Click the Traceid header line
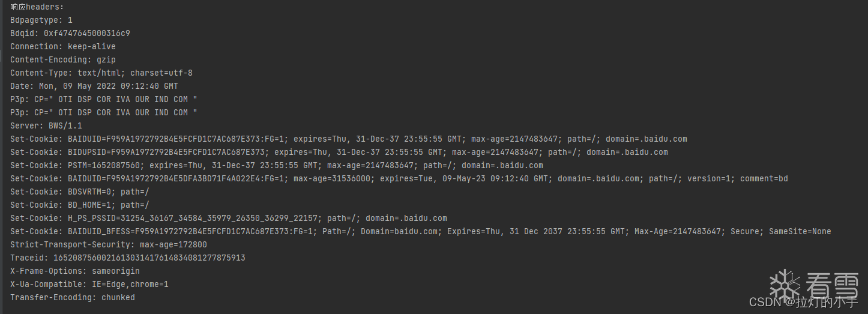Screen dimensions: 868x314 128,258
